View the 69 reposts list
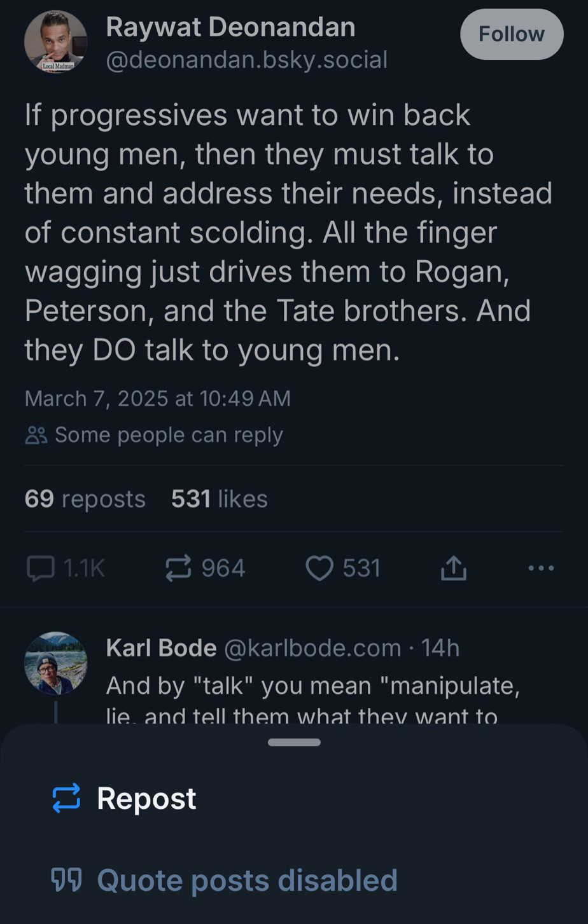 click(x=85, y=499)
